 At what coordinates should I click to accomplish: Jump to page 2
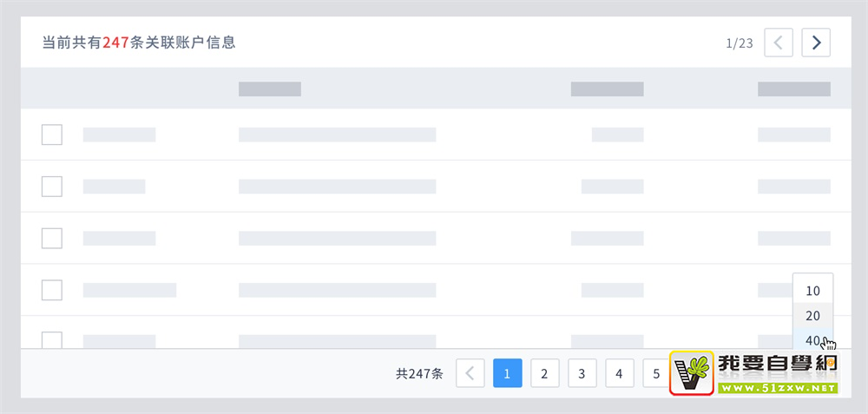click(544, 374)
